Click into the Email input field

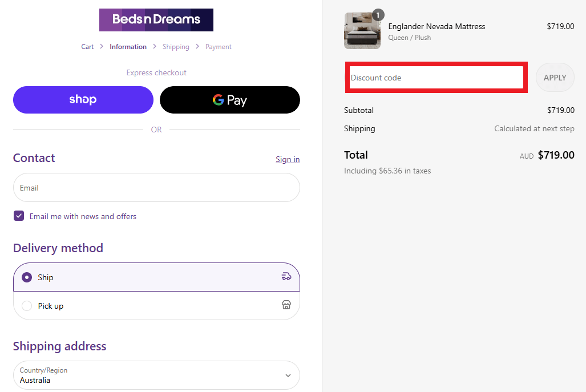156,188
